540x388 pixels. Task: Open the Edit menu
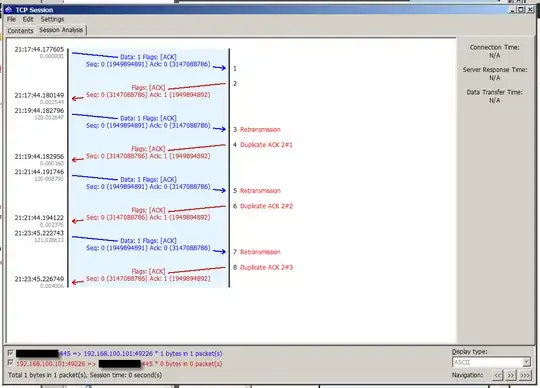click(x=28, y=19)
